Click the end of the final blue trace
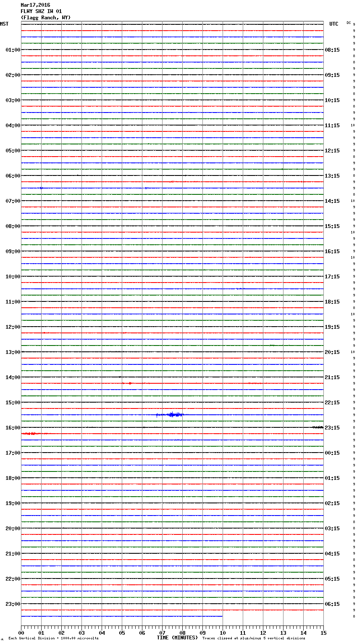This screenshot has height=644, width=357. point(222,616)
